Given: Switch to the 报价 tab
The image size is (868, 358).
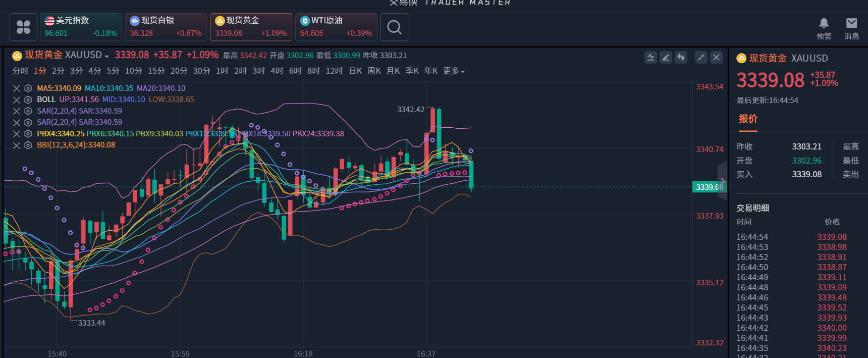Looking at the screenshot, I should [x=748, y=119].
